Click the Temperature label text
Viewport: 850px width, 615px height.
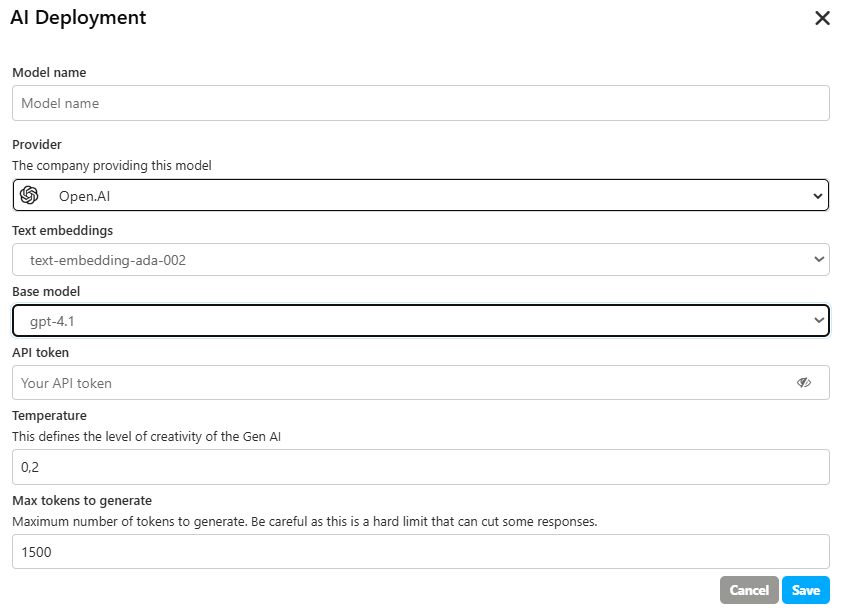(x=49, y=415)
